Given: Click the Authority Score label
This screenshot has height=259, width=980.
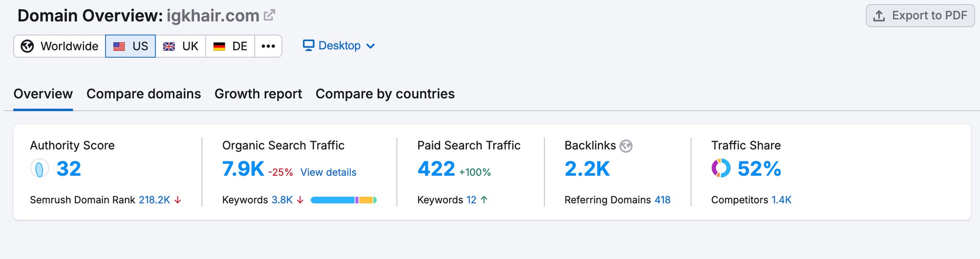Looking at the screenshot, I should tap(72, 145).
